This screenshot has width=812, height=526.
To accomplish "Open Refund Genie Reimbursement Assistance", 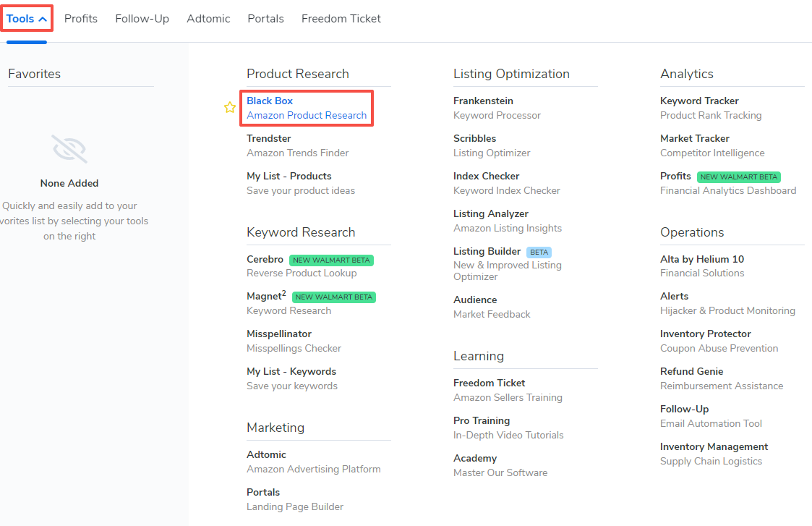I will click(x=722, y=379).
